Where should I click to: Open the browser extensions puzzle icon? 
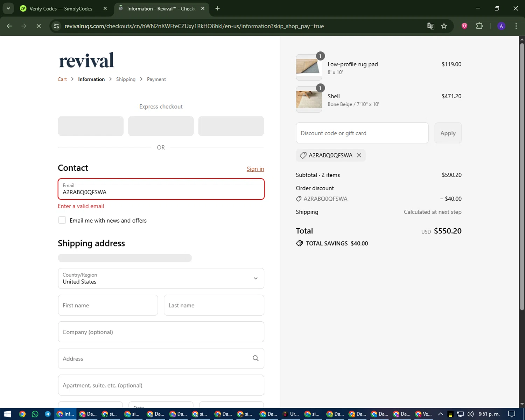click(479, 26)
